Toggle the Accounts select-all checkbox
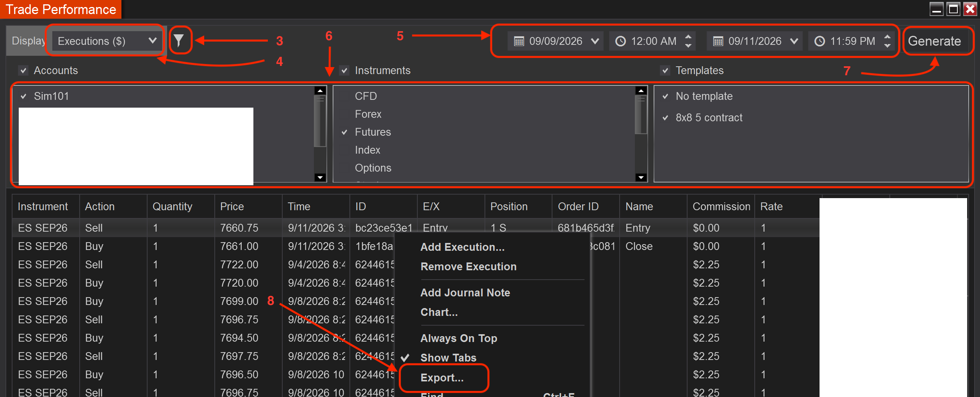Viewport: 980px width, 397px height. point(23,71)
